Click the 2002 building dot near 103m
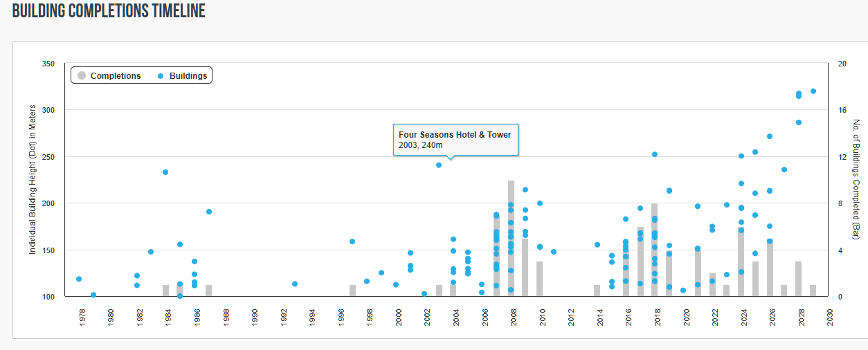 point(424,294)
